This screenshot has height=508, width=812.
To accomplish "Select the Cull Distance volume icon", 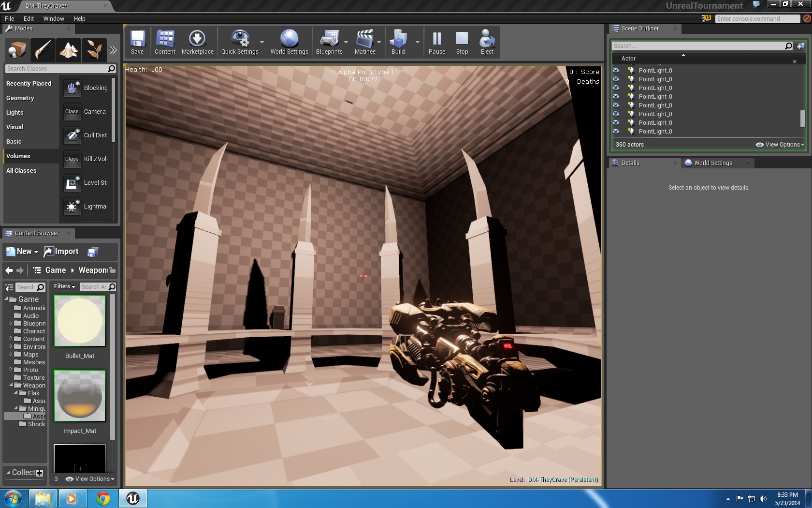I will [72, 135].
